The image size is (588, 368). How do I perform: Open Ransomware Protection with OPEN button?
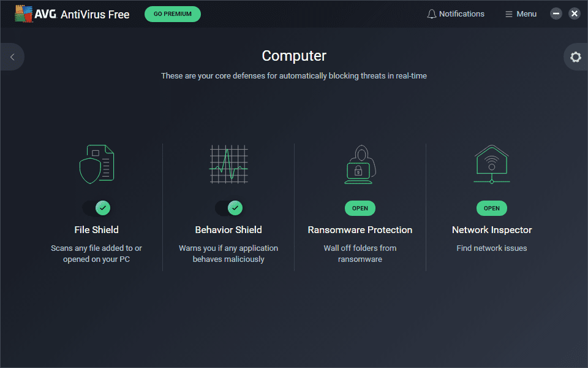tap(360, 208)
